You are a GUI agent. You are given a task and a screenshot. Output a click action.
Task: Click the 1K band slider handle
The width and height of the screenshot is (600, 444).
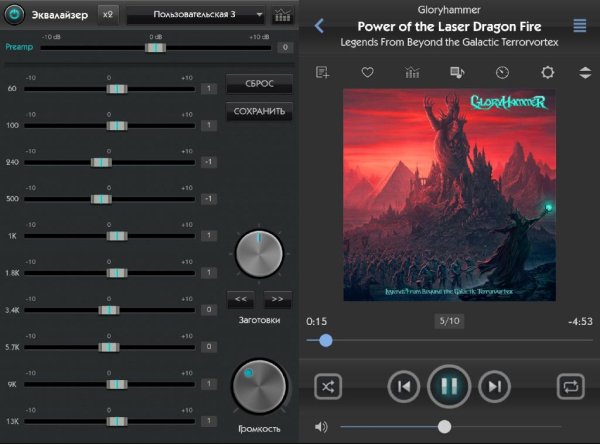pyautogui.click(x=117, y=236)
